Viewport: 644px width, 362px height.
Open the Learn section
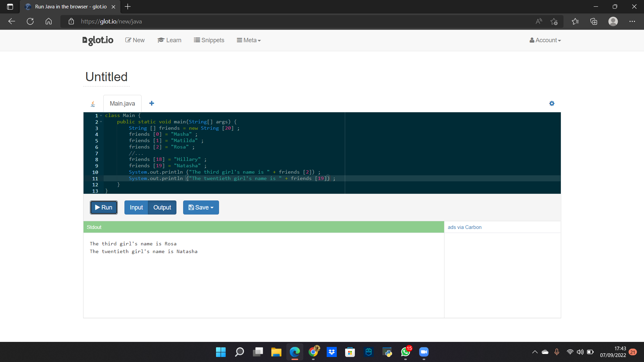pos(169,40)
